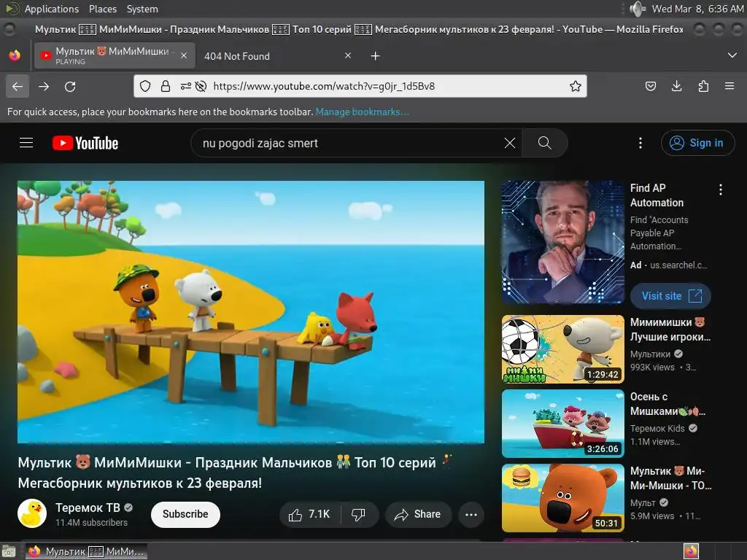Viewport: 747px width, 560px height.
Task: Open the Find AP Automation ad title
Action: coord(657,195)
